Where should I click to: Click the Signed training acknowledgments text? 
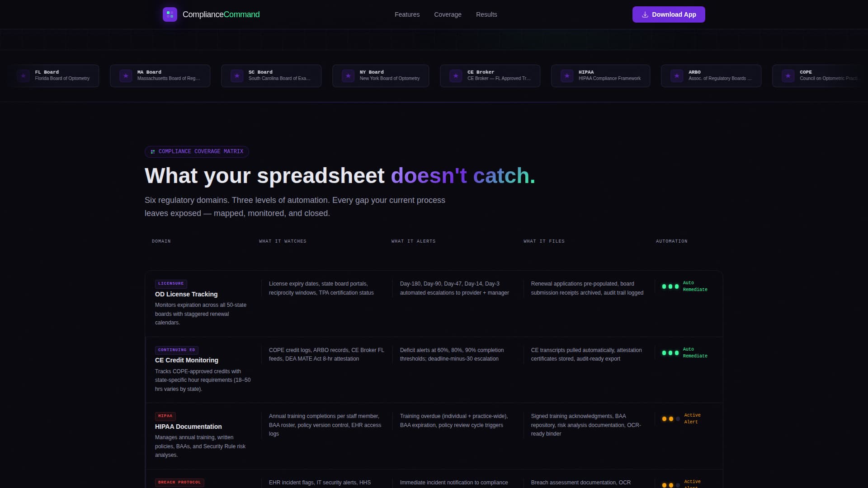pyautogui.click(x=586, y=425)
